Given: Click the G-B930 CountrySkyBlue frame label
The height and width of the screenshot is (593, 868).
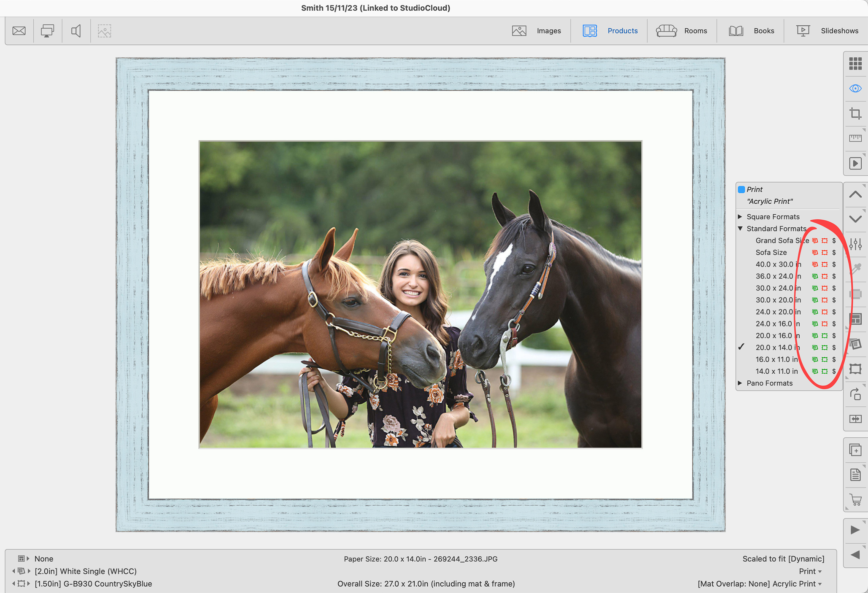Looking at the screenshot, I should [93, 584].
